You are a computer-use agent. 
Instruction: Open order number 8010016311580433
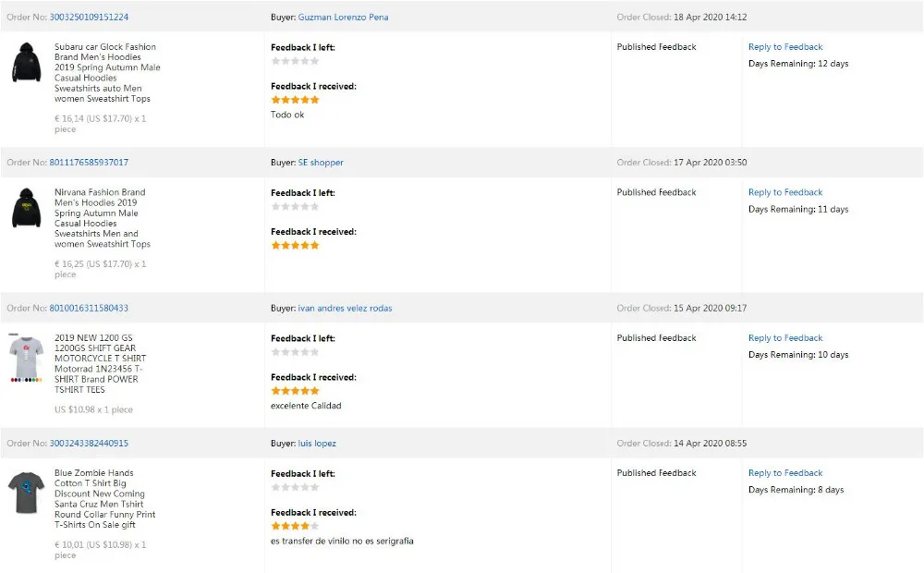pos(89,309)
